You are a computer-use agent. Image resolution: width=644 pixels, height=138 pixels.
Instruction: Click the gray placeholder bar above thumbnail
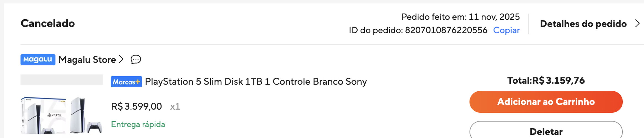[61, 79]
